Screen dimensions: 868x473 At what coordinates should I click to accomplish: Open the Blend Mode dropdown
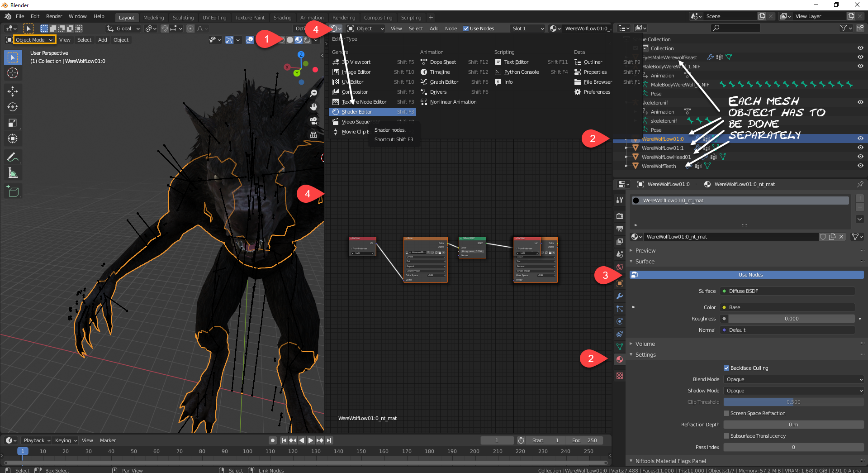click(x=793, y=379)
